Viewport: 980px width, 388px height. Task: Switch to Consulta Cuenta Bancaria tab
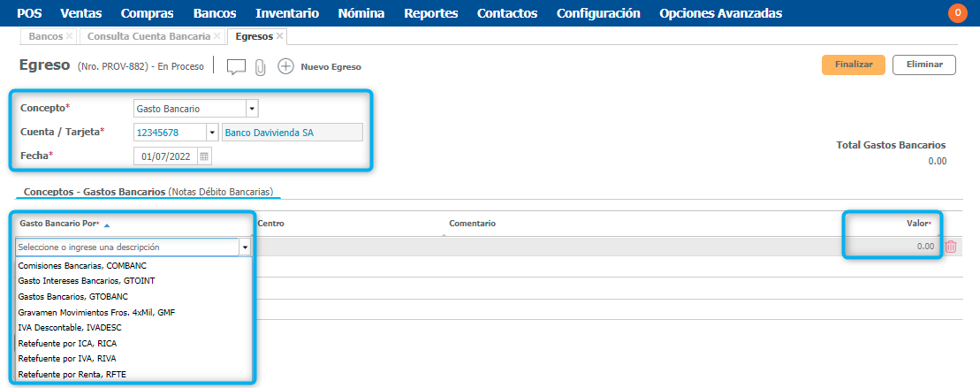(x=148, y=36)
